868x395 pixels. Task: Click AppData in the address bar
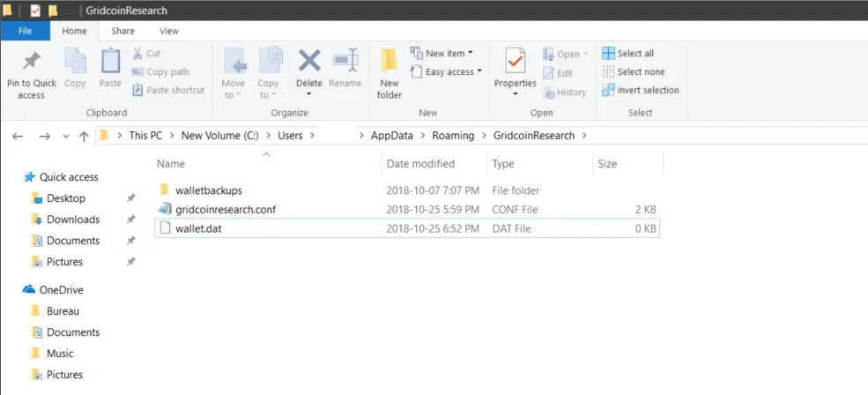(x=392, y=135)
